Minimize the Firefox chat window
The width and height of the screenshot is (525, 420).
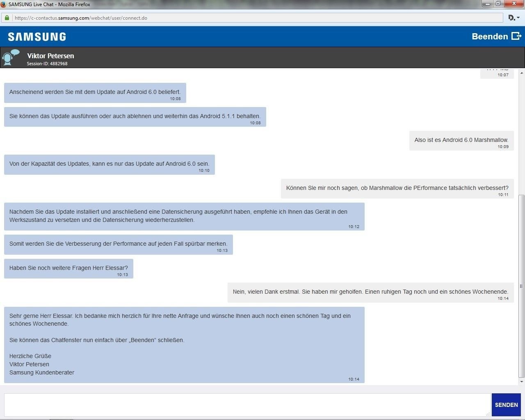coord(487,4)
